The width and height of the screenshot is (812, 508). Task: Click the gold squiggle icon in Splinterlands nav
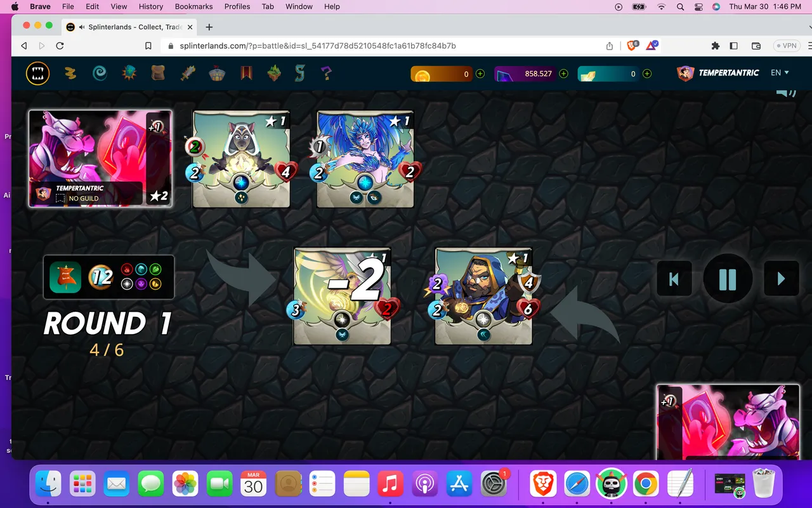coord(70,73)
